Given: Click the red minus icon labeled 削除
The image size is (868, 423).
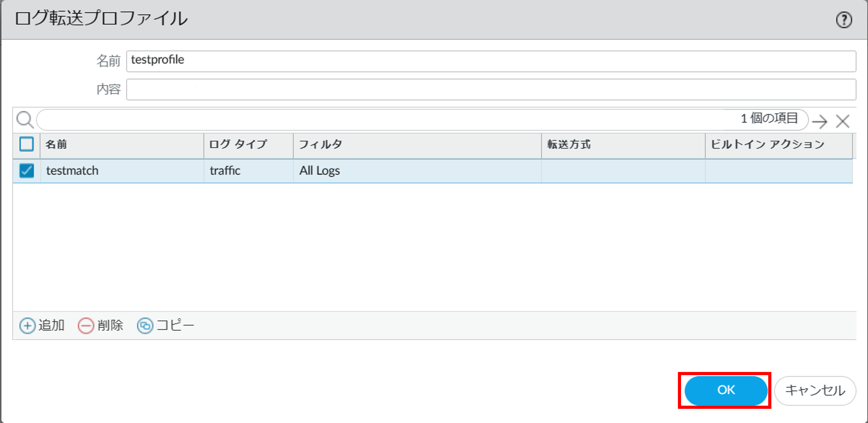Looking at the screenshot, I should [x=86, y=326].
